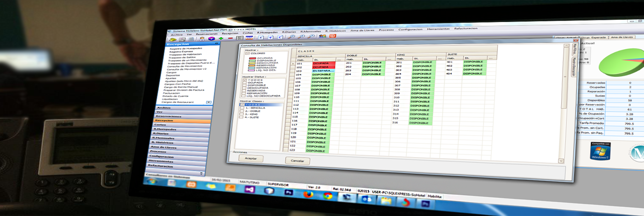Select Reservaciones in the side navigation
Screen dimensions: 644x216
[184, 116]
